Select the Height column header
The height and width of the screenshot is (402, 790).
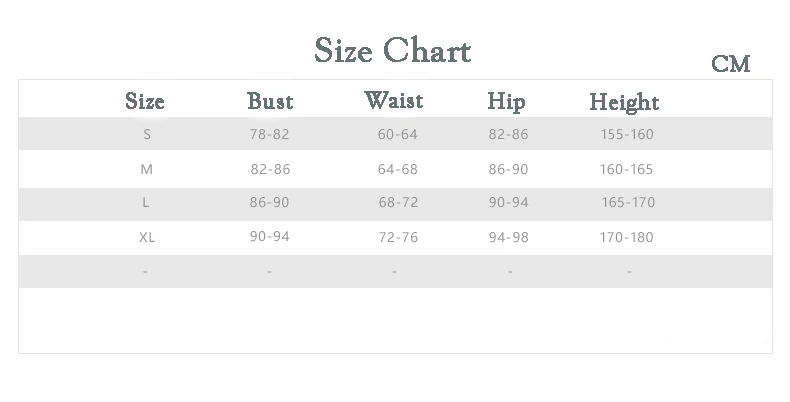tap(624, 103)
